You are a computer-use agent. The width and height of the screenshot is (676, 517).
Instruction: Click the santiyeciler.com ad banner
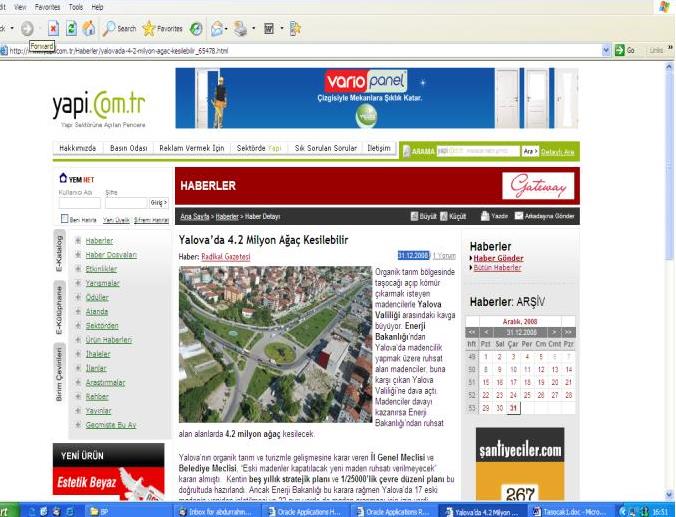(520, 464)
